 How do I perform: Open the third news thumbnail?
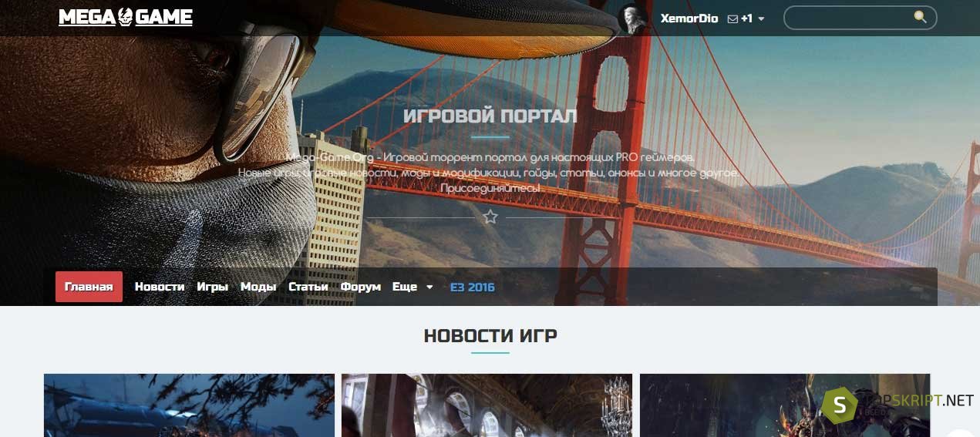click(785, 405)
